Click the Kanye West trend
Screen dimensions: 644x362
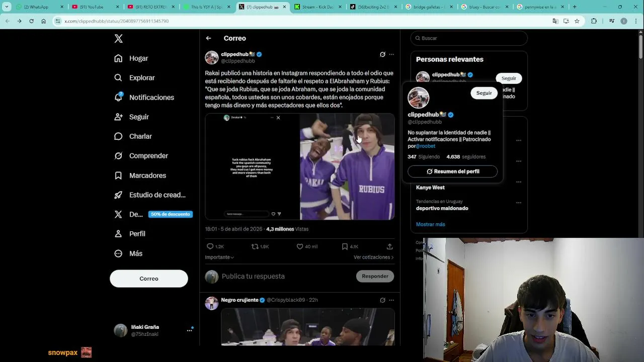[430, 188]
